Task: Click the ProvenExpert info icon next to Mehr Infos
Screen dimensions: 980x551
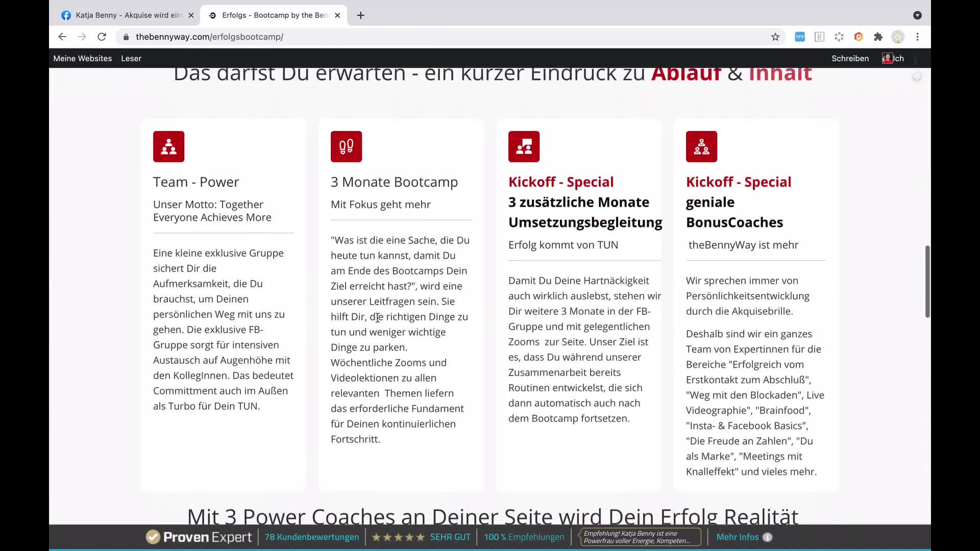Action: click(x=767, y=537)
